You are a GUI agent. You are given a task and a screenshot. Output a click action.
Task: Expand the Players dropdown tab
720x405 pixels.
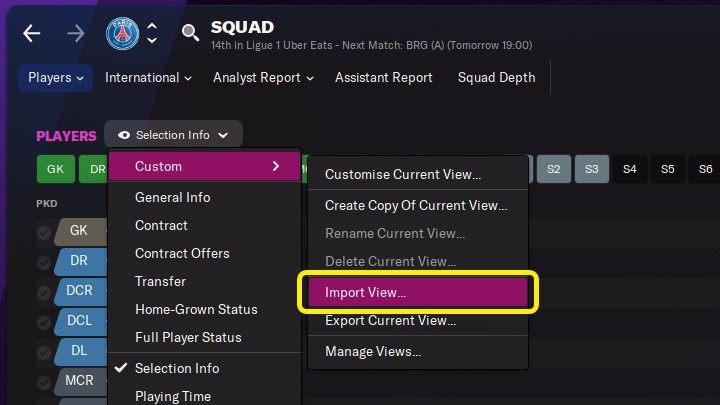pyautogui.click(x=55, y=77)
